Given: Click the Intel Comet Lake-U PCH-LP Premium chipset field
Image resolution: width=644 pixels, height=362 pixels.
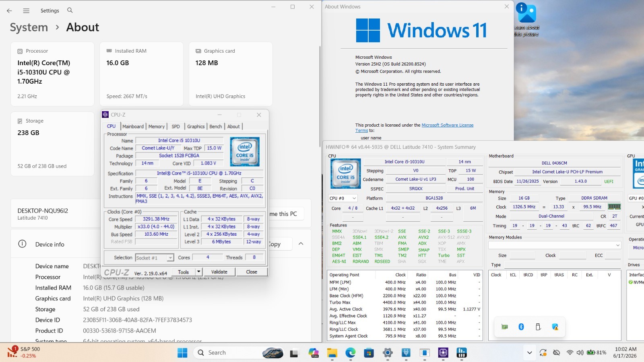Looking at the screenshot, I should [567, 172].
